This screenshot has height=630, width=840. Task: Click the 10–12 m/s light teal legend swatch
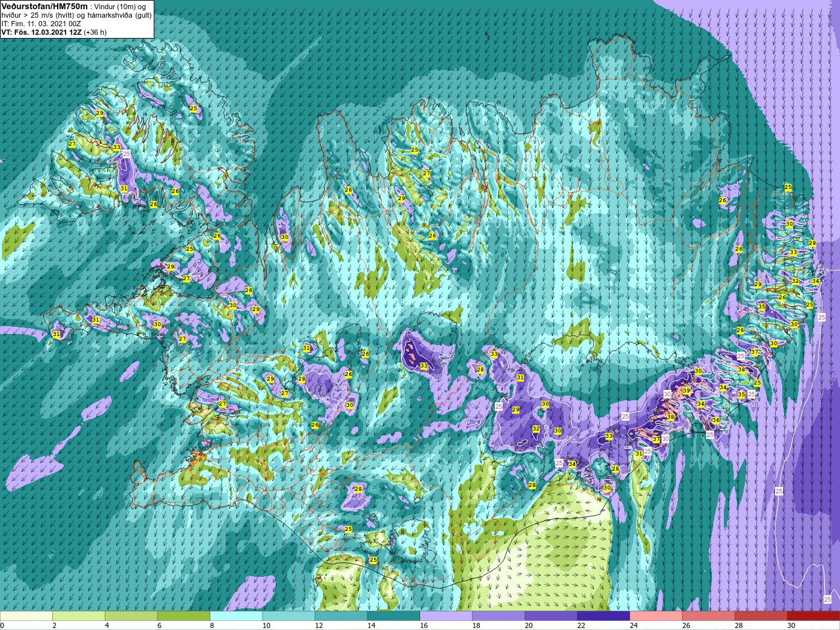click(x=289, y=616)
